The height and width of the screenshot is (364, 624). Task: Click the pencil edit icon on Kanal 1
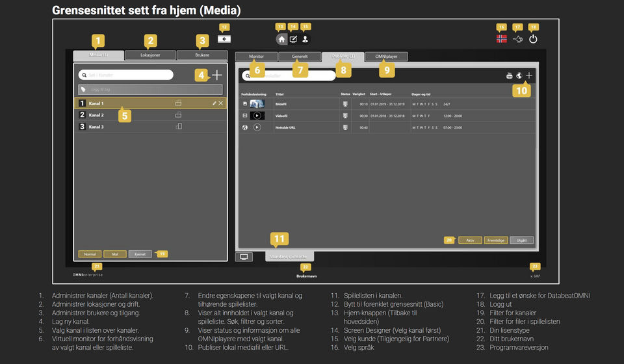214,103
